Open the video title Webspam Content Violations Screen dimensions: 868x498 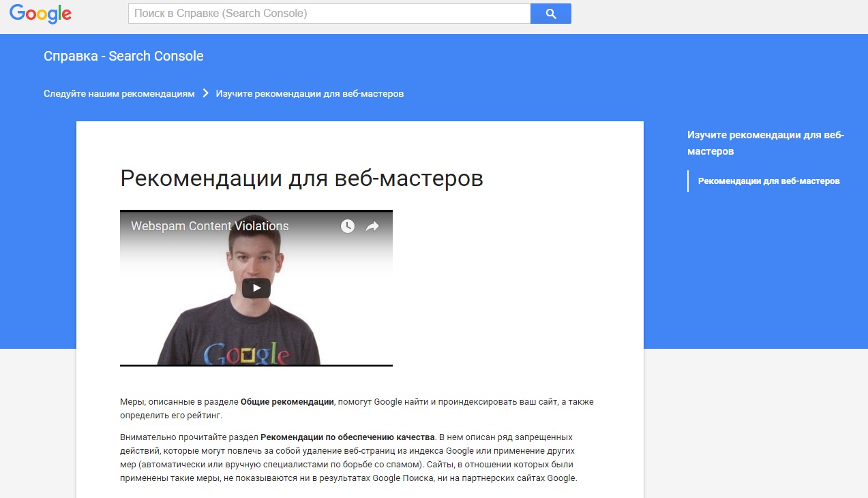(210, 226)
